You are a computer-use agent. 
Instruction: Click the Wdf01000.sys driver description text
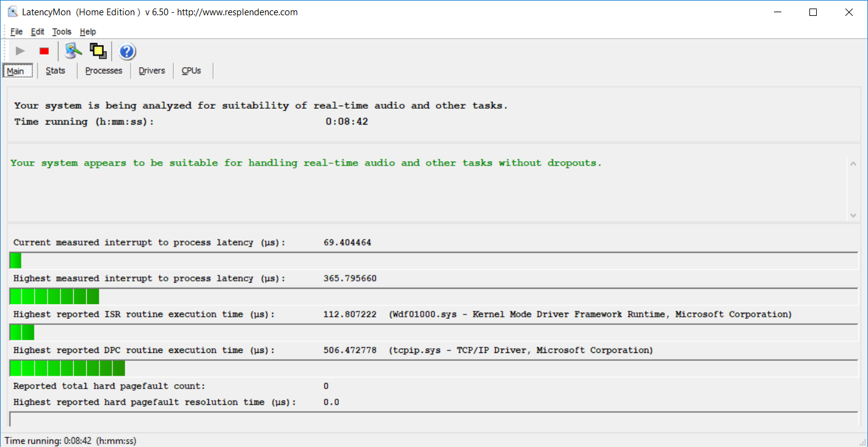590,314
